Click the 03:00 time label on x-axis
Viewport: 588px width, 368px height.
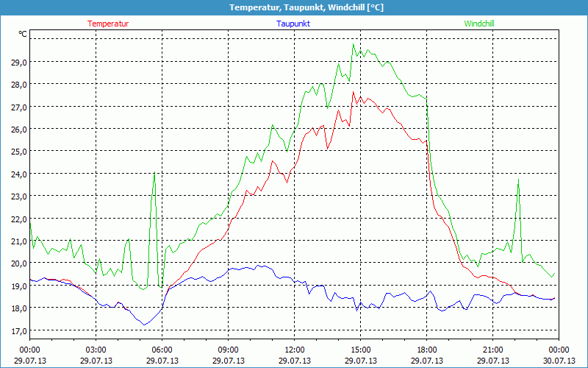click(x=96, y=350)
